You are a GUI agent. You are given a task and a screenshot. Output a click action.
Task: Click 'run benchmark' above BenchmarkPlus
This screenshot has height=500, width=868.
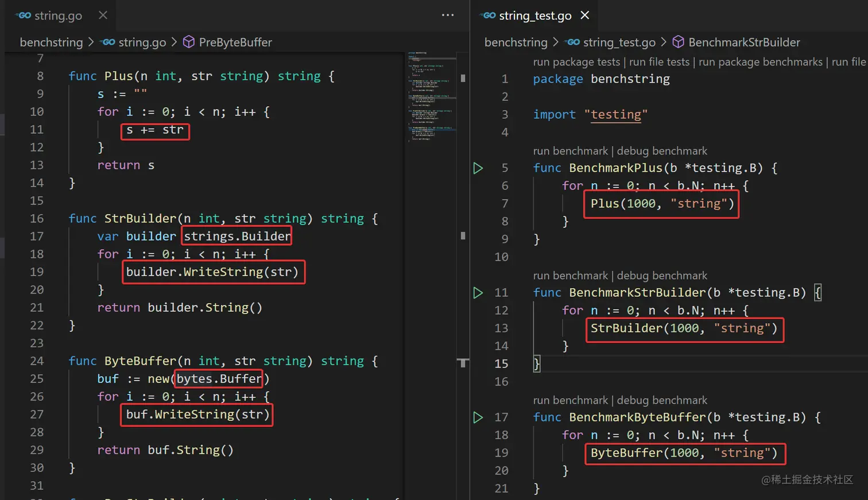coord(570,151)
